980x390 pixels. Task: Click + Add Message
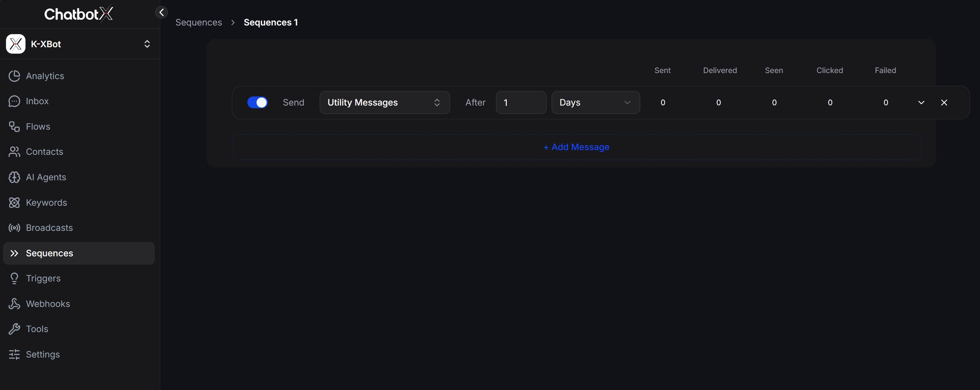[x=576, y=147]
